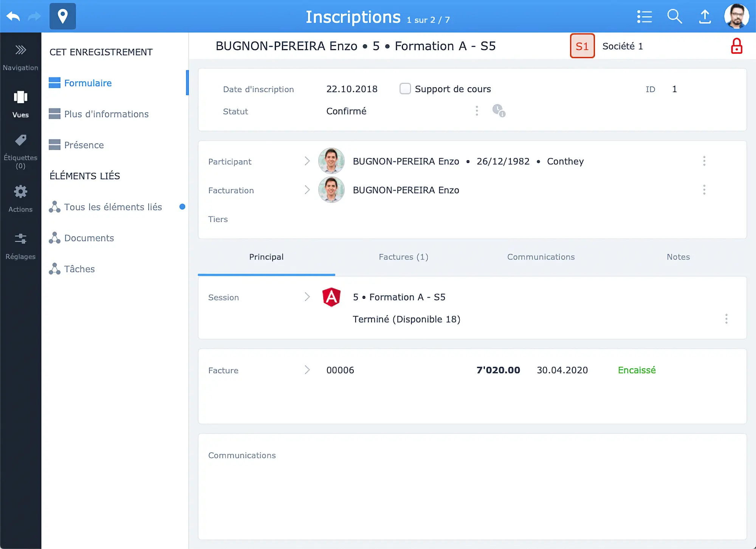The width and height of the screenshot is (756, 549).
Task: Click the red lock icon
Action: click(x=736, y=46)
